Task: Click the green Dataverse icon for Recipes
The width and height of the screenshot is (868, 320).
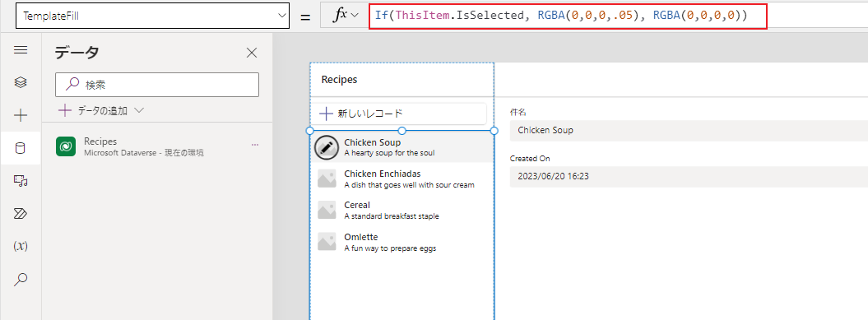Action: point(66,146)
